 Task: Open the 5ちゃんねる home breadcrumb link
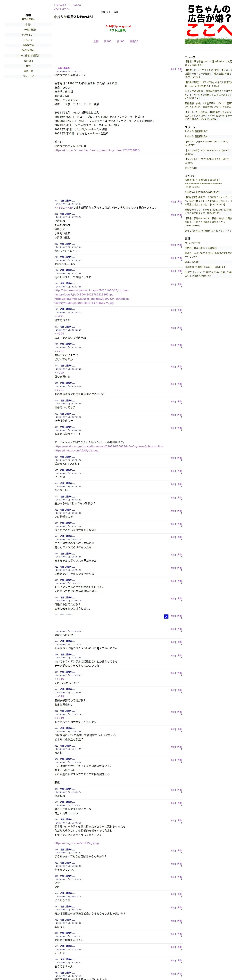coord(60,5)
